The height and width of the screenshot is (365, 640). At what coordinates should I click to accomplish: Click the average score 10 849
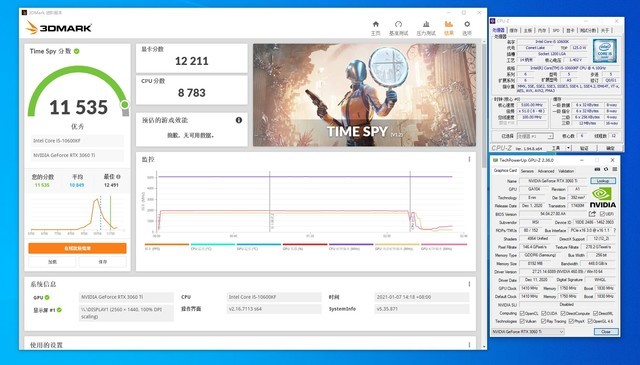[x=77, y=185]
